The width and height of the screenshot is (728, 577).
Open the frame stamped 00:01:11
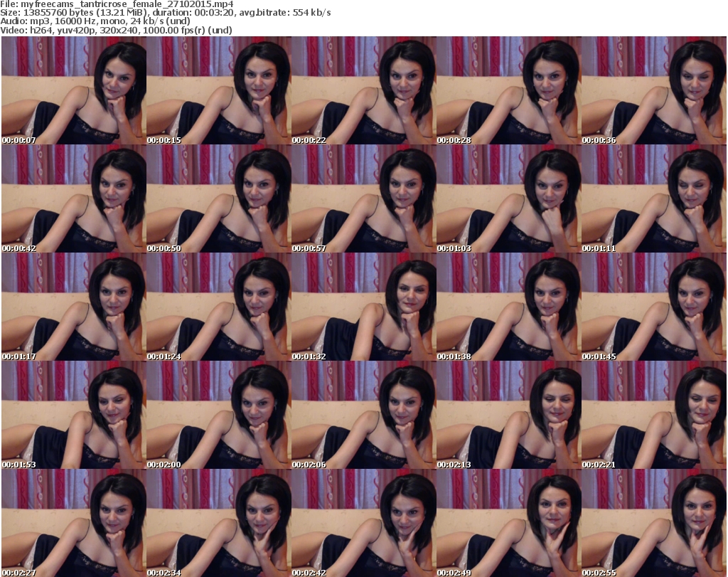654,198
